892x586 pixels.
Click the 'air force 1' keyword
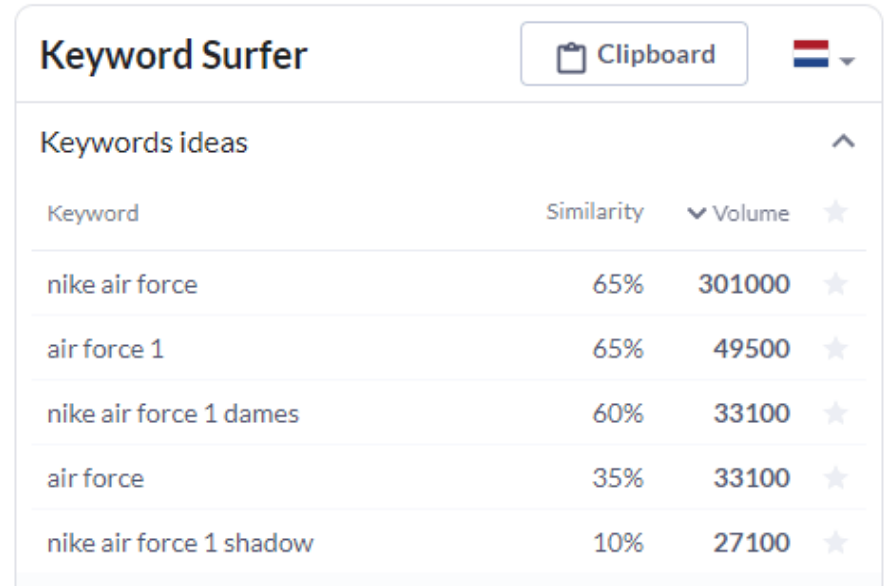coord(105,349)
